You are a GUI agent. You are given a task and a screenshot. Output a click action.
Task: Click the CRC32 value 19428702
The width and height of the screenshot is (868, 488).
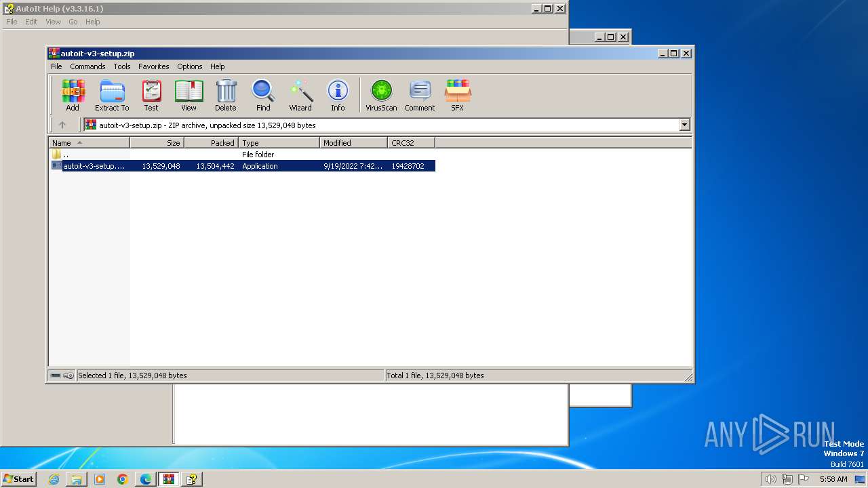[408, 166]
